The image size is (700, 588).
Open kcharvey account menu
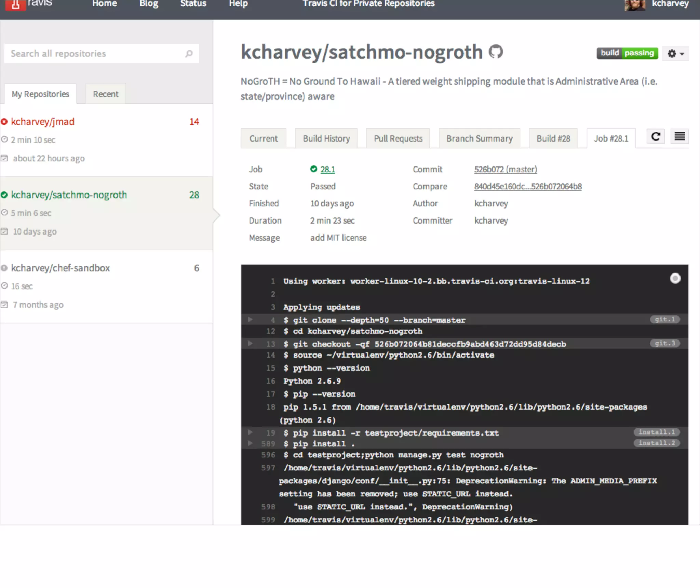670,4
